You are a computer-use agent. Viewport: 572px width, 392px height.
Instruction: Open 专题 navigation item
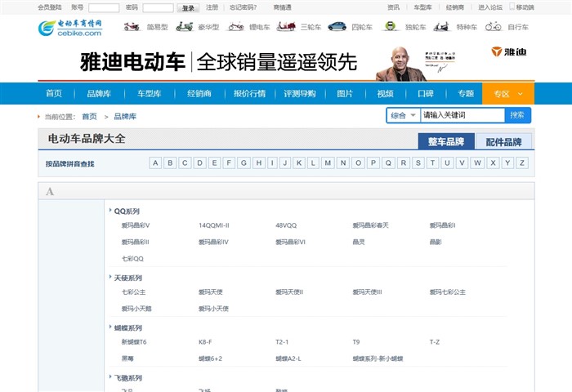point(466,94)
